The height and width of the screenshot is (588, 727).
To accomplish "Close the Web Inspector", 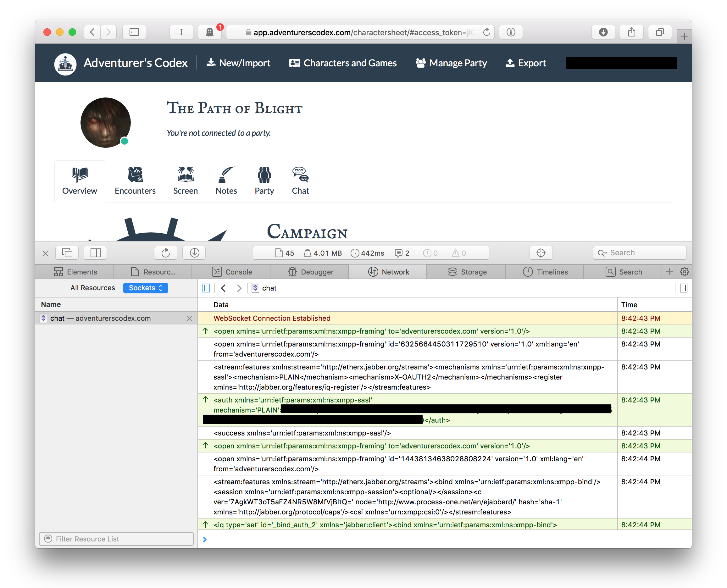I will [45, 253].
